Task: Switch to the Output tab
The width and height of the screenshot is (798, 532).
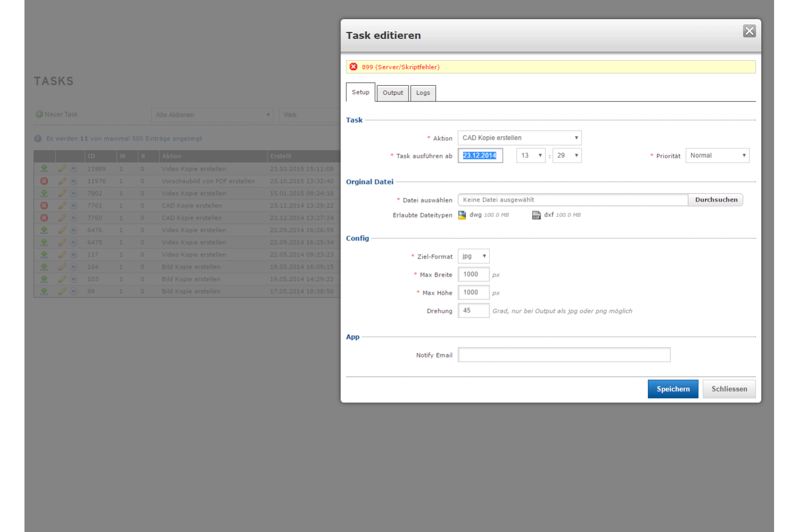Action: 393,93
